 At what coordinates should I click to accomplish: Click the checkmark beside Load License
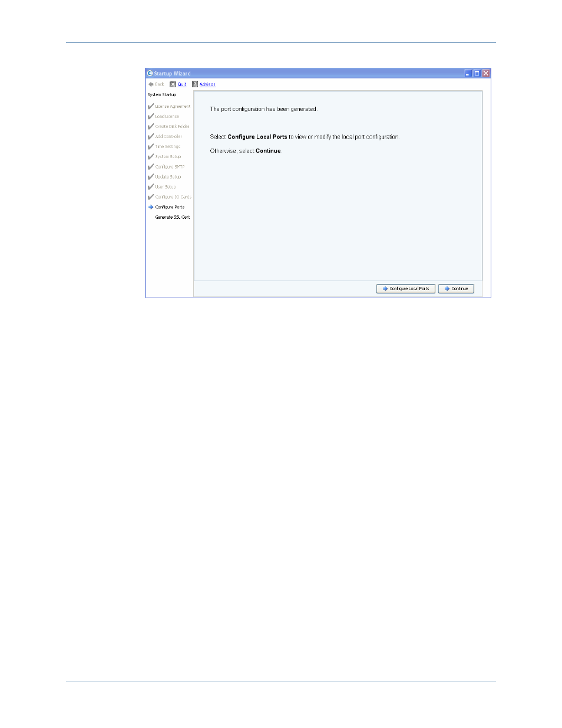(x=151, y=116)
